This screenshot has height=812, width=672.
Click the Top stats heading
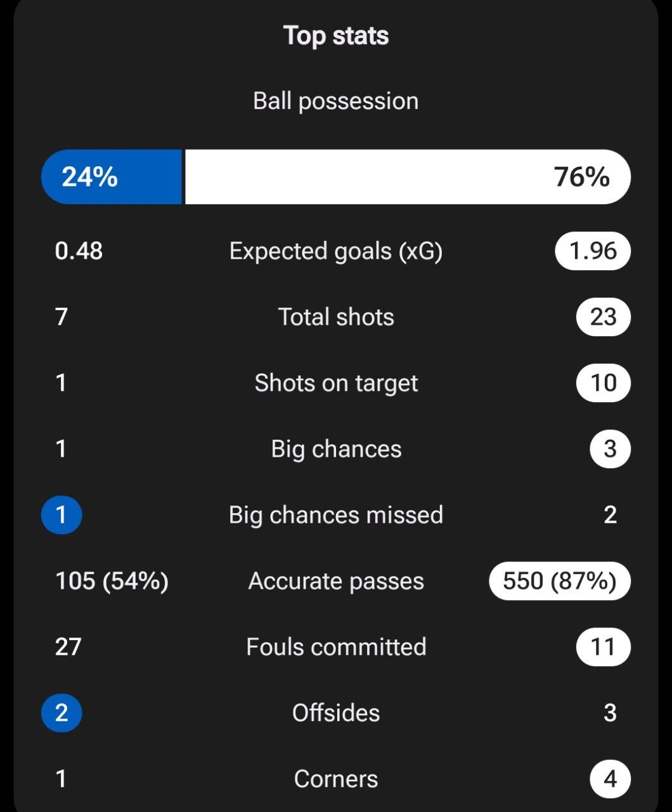(x=335, y=36)
